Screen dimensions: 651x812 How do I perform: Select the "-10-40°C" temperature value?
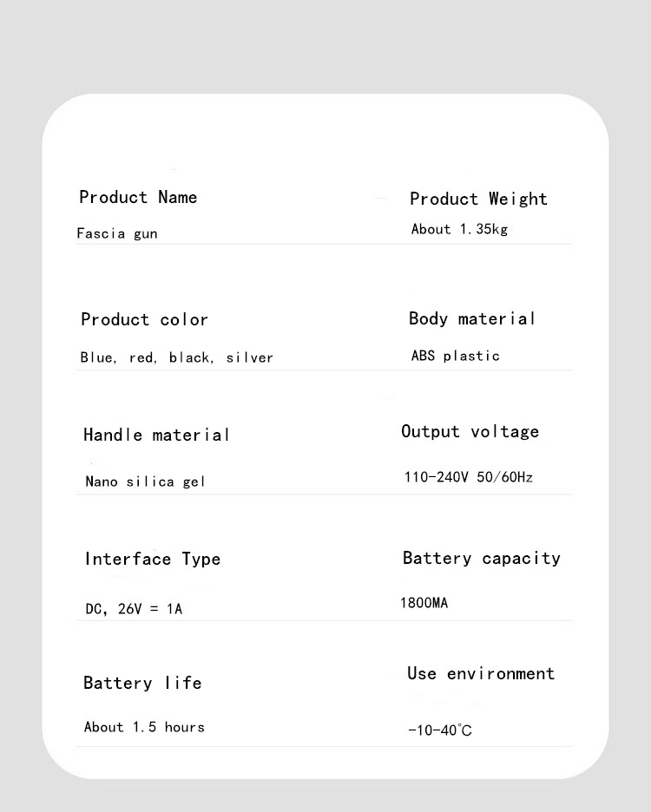click(440, 730)
